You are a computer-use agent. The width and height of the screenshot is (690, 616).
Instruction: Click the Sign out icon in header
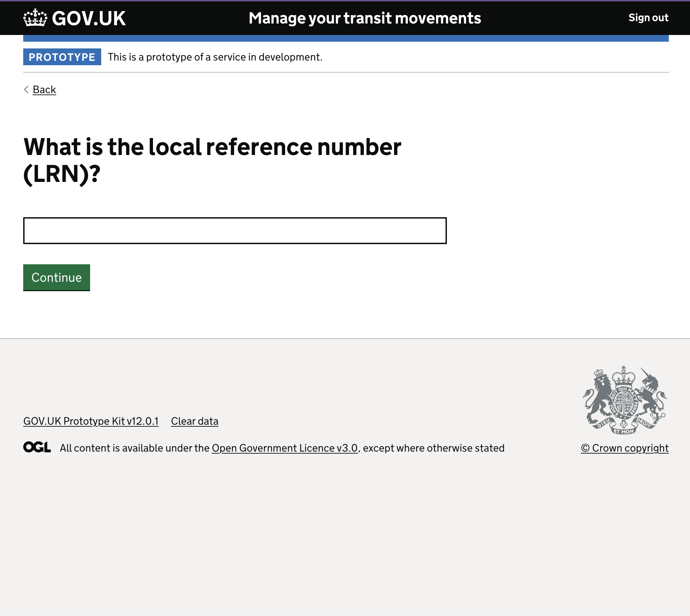[x=648, y=17]
